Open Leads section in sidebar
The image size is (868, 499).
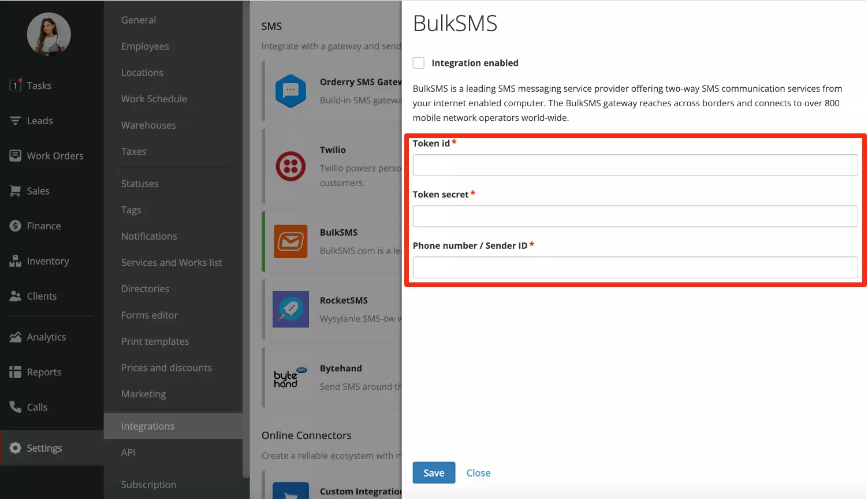pos(40,121)
